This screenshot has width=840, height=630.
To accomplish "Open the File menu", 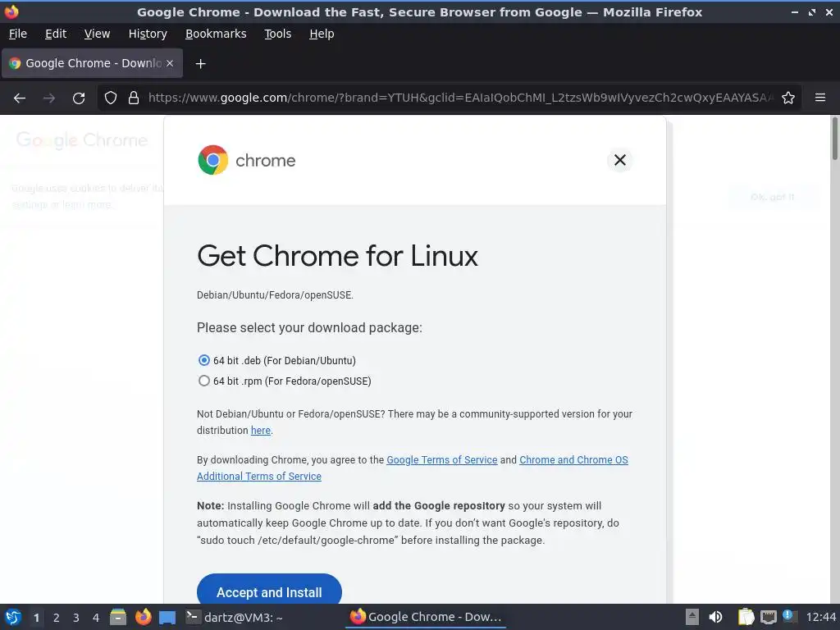I will coord(18,34).
